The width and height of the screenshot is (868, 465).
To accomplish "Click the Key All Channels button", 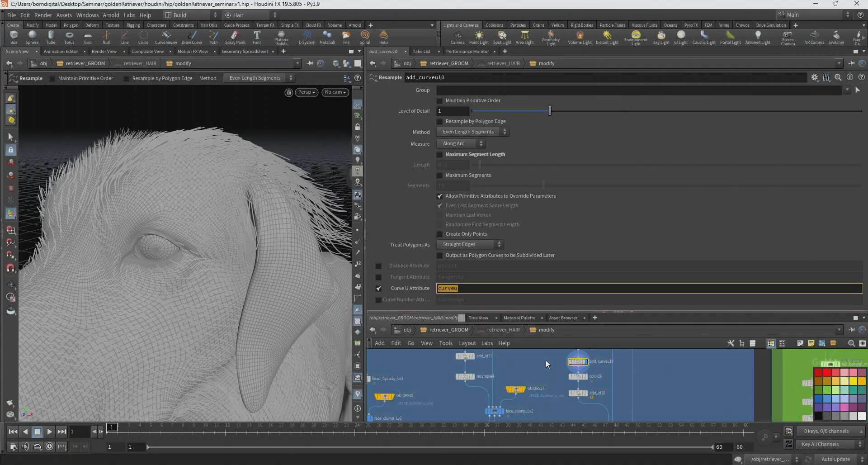I will point(820,444).
